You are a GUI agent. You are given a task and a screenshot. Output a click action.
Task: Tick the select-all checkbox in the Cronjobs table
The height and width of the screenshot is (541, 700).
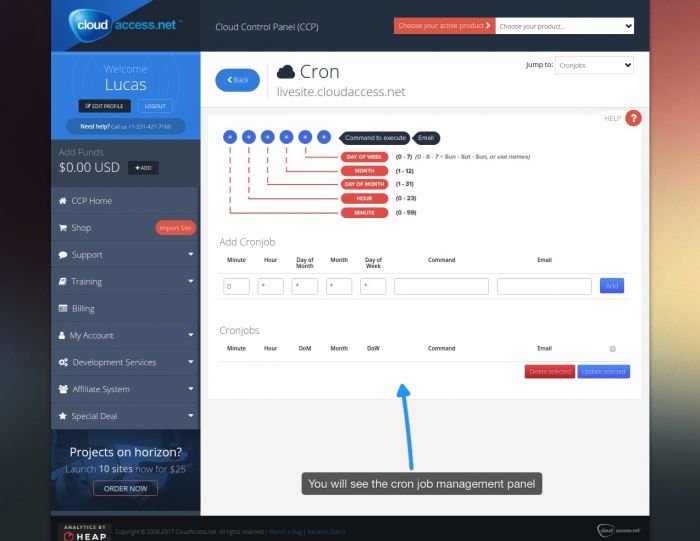612,349
